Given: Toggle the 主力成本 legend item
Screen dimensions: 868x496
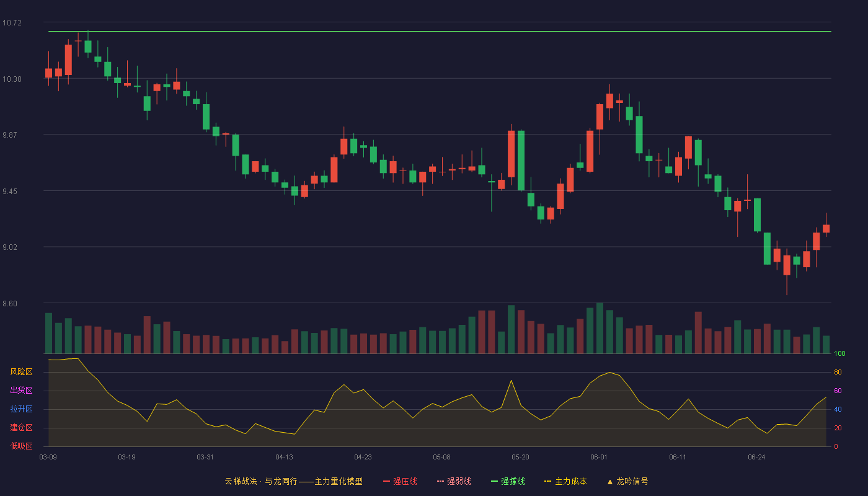Looking at the screenshot, I should tap(565, 481).
